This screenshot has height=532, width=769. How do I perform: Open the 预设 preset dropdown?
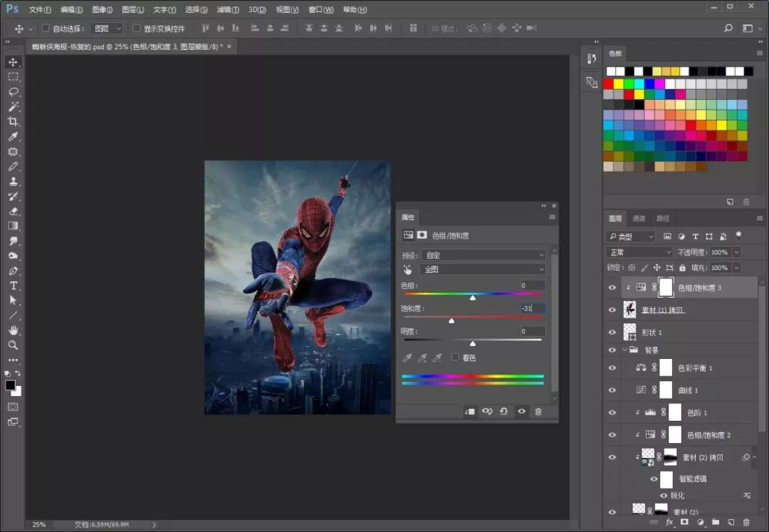[x=483, y=255]
